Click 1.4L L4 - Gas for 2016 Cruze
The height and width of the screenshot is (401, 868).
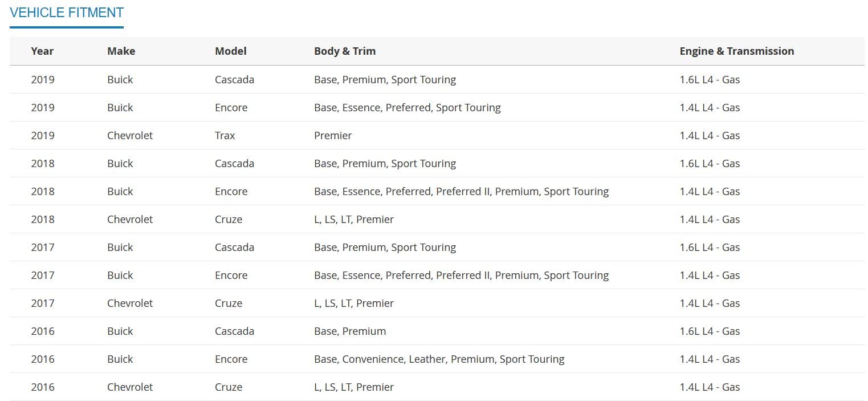710,387
